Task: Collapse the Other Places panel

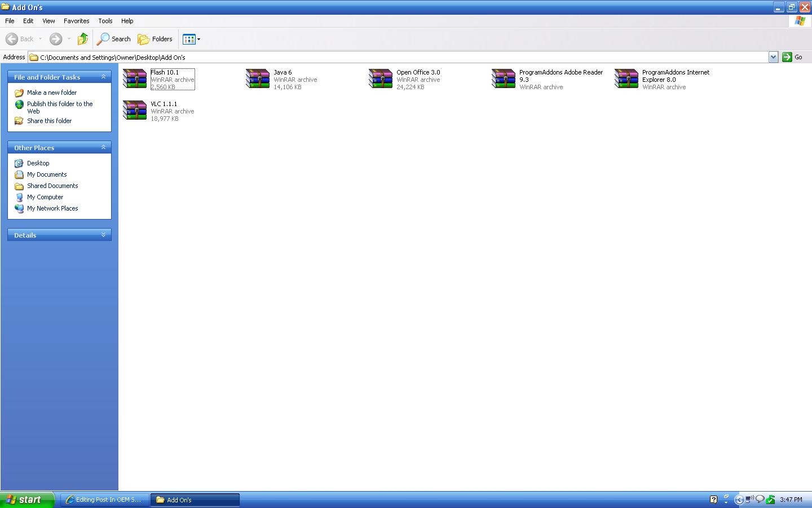Action: click(103, 147)
